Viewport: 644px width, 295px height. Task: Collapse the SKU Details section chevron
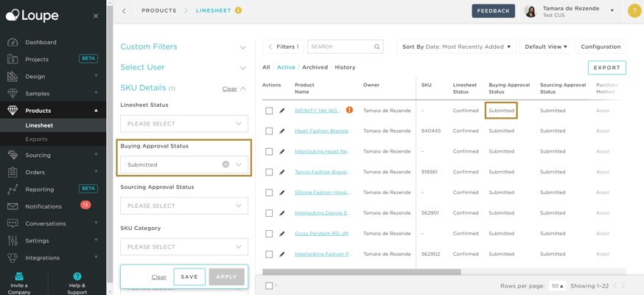[x=242, y=88]
